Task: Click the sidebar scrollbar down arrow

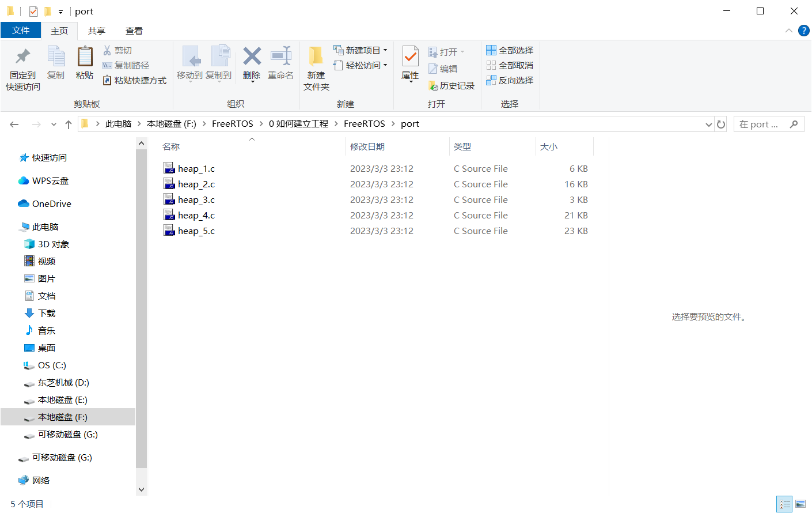Action: click(x=142, y=489)
